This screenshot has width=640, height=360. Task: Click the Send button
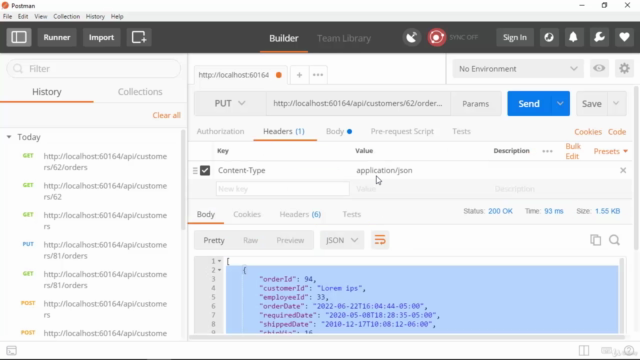coord(529,103)
